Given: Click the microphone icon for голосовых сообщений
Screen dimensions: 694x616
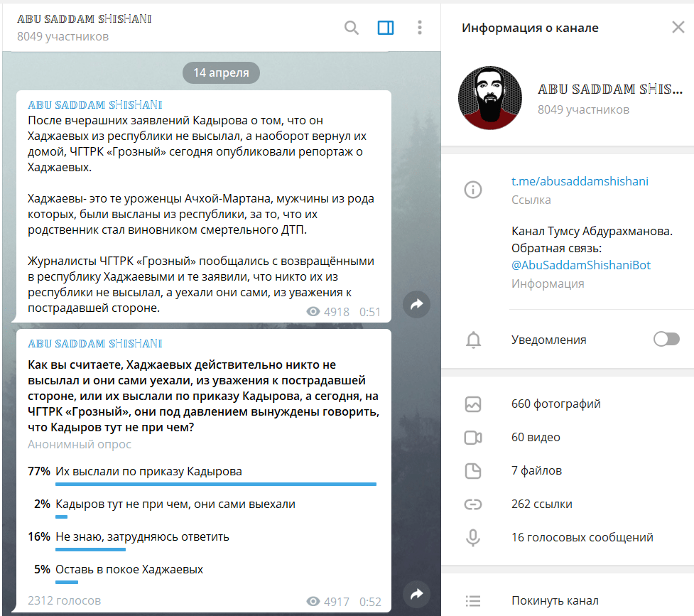Looking at the screenshot, I should (473, 537).
